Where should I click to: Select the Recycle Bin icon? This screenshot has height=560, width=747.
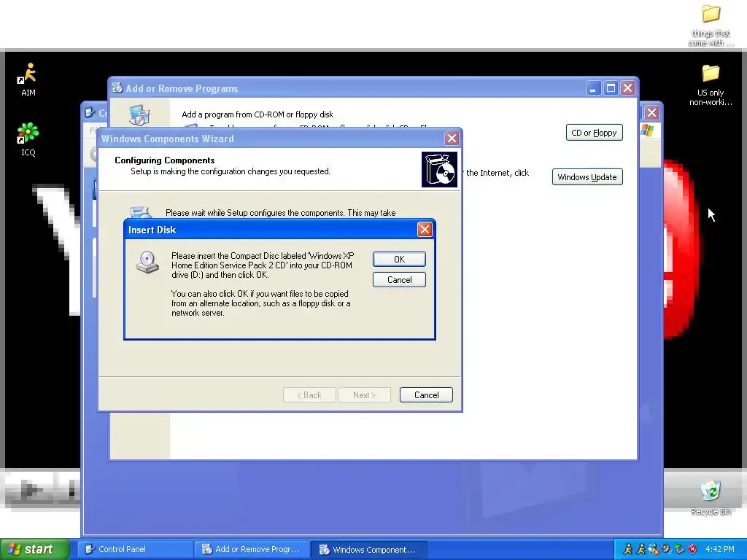[x=711, y=497]
